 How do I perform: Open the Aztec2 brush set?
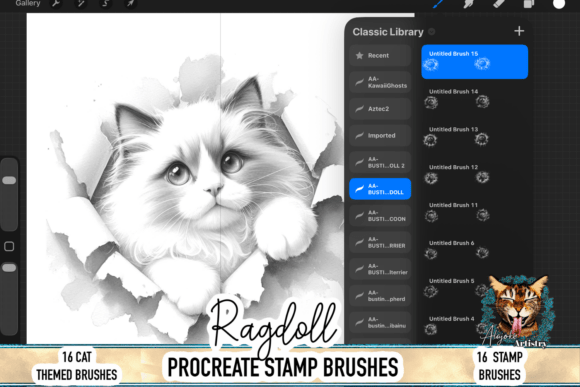pos(380,109)
